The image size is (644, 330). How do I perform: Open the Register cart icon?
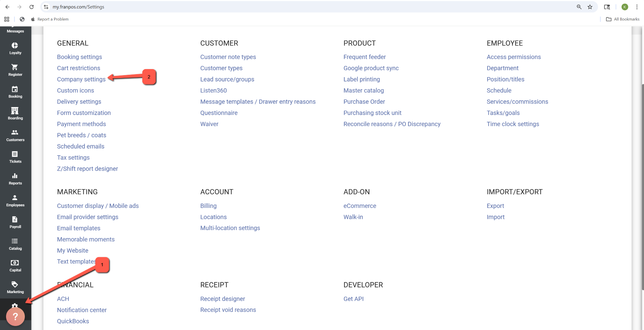point(15,67)
